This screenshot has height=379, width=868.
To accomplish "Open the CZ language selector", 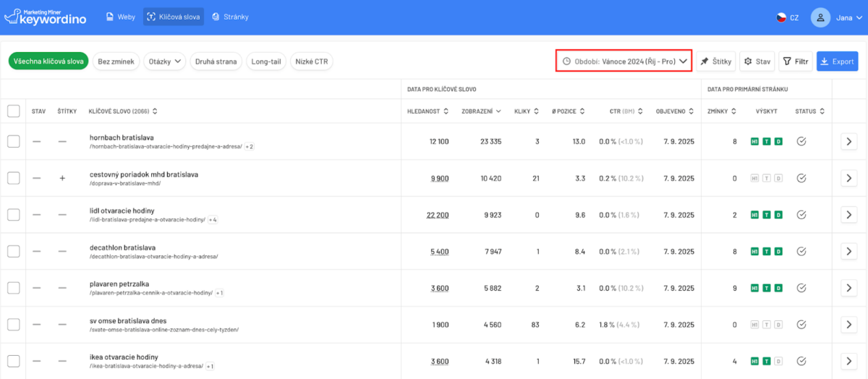I will click(788, 17).
